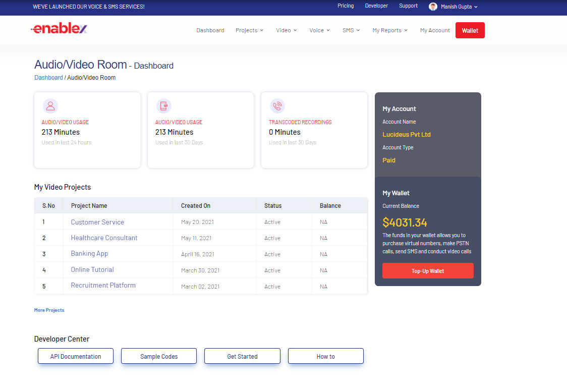The height and width of the screenshot is (392, 567).
Task: Open My Account in navigation bar
Action: click(x=435, y=30)
